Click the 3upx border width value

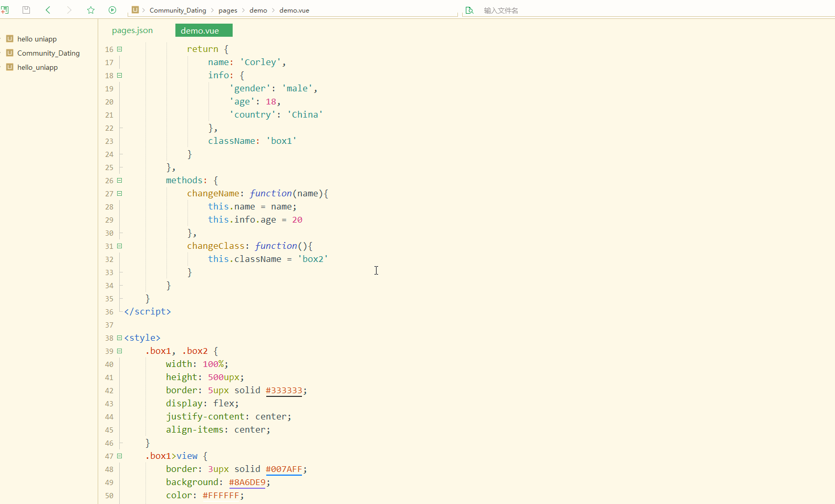click(x=218, y=469)
